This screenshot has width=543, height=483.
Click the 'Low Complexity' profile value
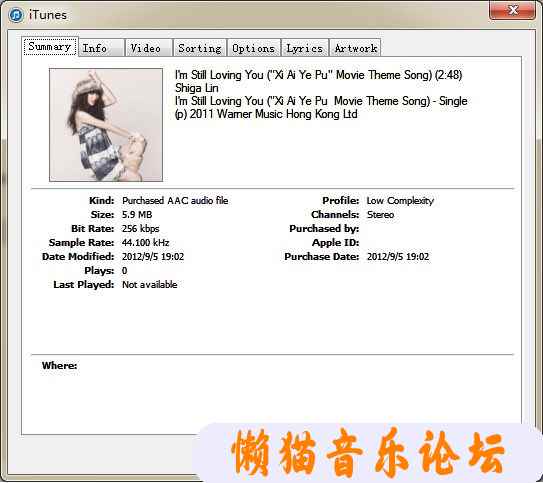click(x=400, y=200)
